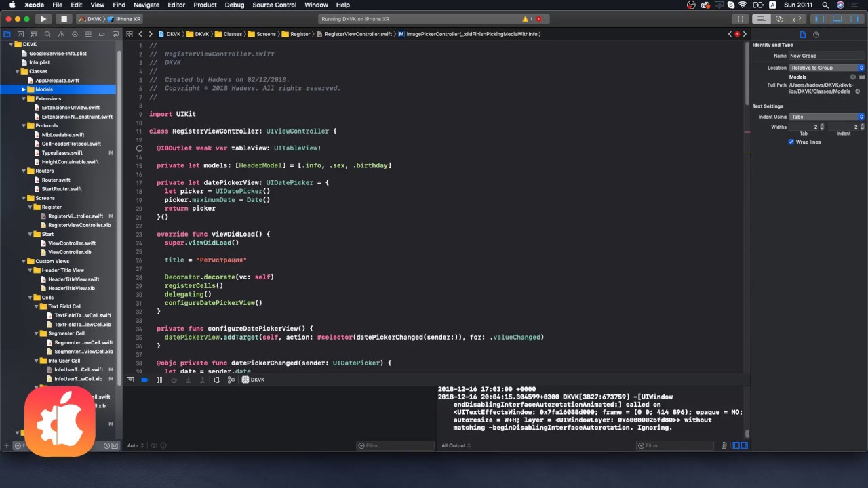Open the code snippets library braces button

(x=741, y=19)
